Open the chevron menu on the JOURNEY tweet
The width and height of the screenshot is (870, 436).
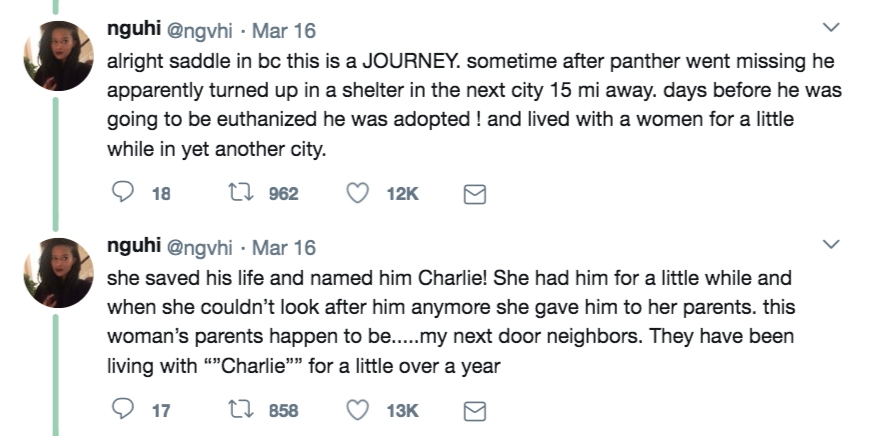click(x=831, y=27)
